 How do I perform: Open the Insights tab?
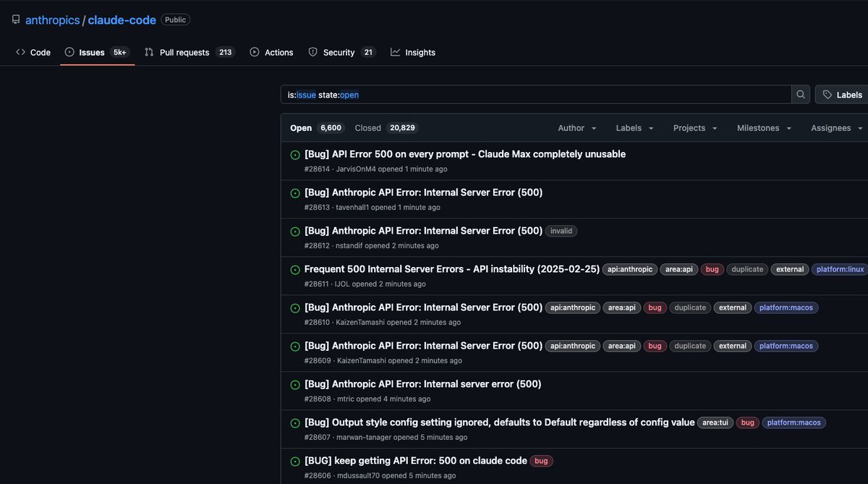point(413,52)
